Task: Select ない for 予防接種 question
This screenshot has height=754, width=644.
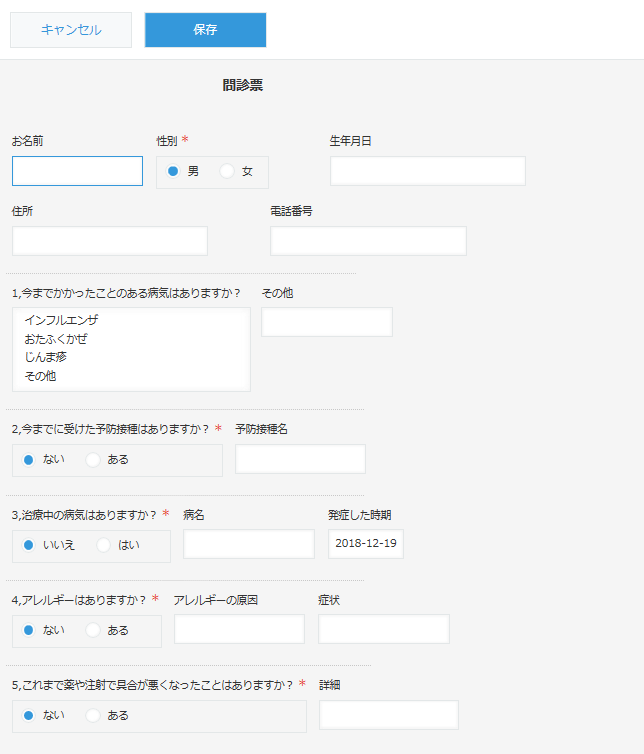Action: click(28, 460)
